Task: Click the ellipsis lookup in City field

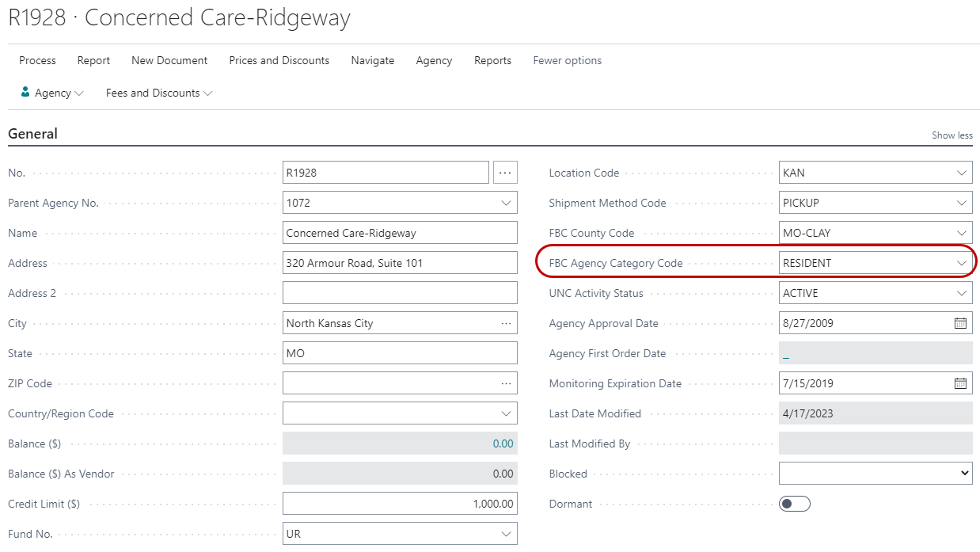Action: [506, 323]
